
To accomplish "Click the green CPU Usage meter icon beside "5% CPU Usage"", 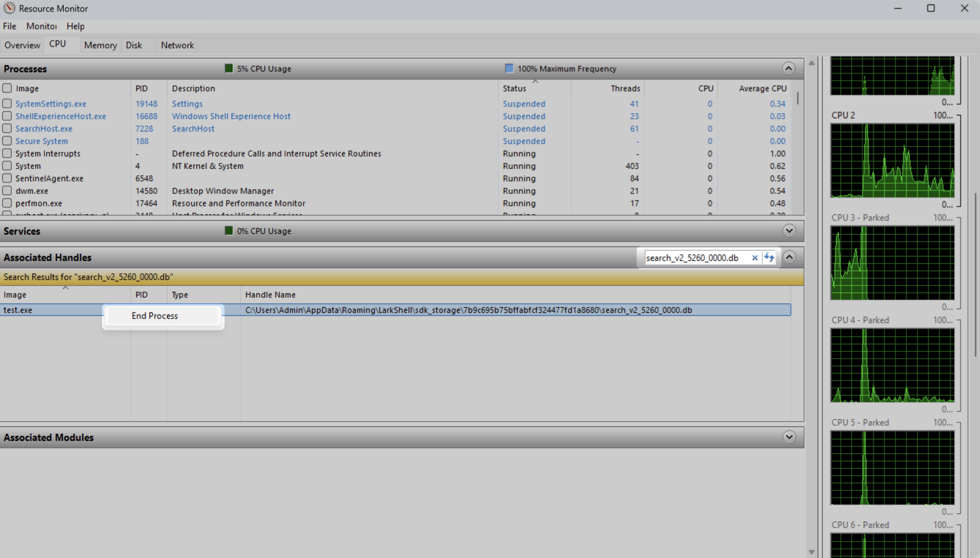I will point(228,68).
